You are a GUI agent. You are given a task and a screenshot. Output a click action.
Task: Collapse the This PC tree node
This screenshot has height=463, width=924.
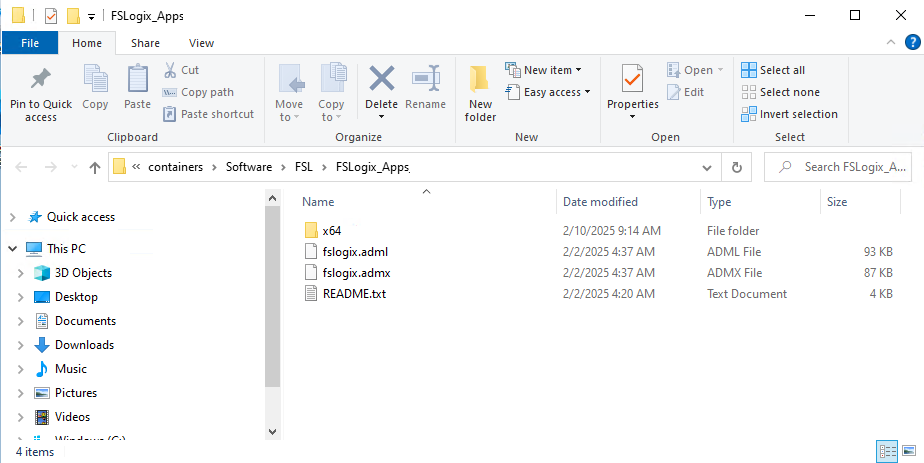pyautogui.click(x=13, y=249)
